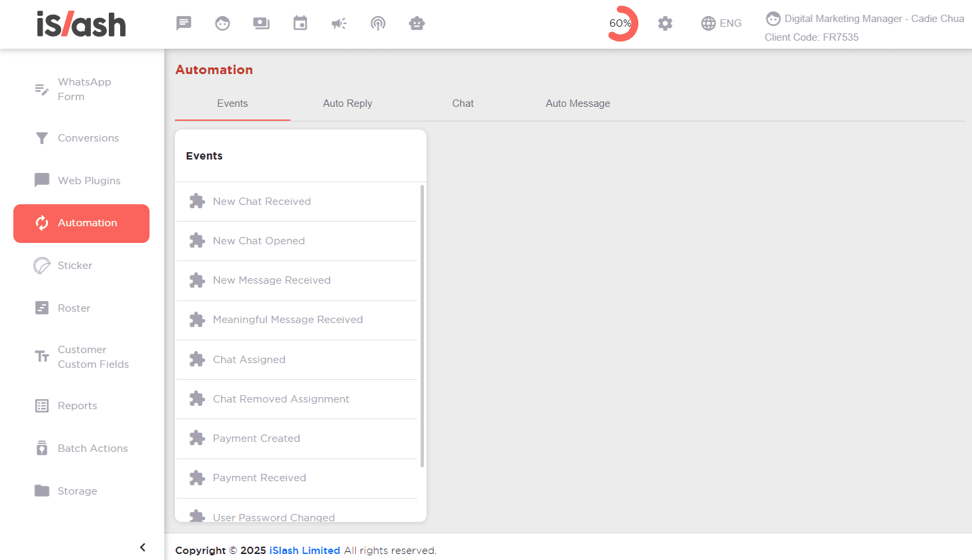Select the Payment Created event
The width and height of the screenshot is (972, 560).
[x=296, y=439]
